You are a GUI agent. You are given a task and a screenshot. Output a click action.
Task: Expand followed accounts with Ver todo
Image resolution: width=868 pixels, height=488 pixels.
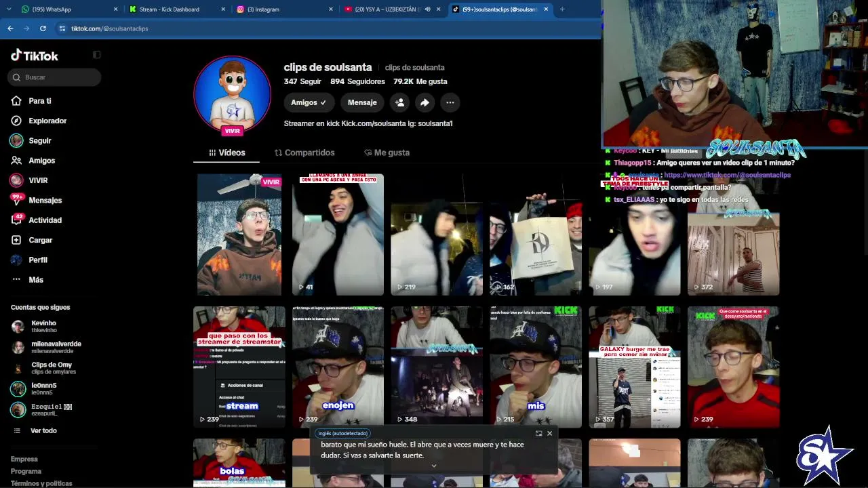tap(43, 431)
